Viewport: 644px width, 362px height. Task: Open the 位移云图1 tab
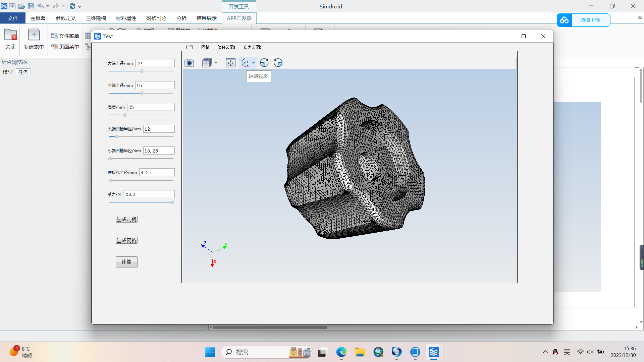[x=226, y=47]
